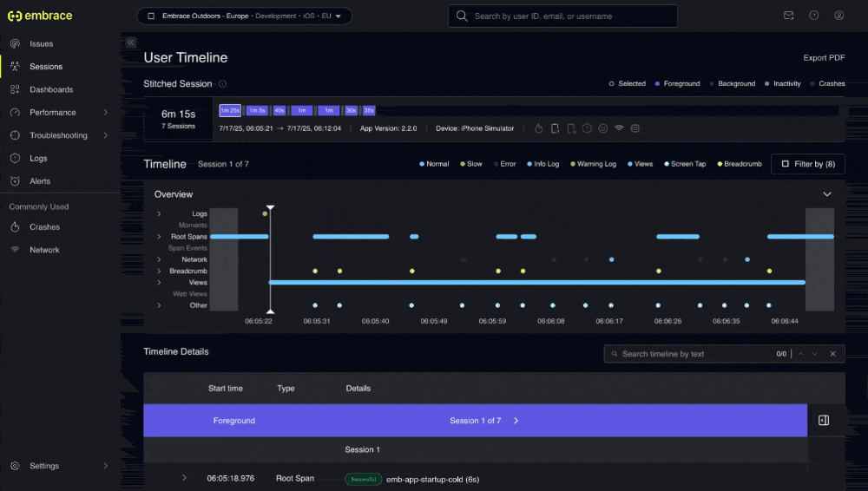Image resolution: width=868 pixels, height=491 pixels.
Task: Clear the timeline search with X
Action: [x=832, y=354]
